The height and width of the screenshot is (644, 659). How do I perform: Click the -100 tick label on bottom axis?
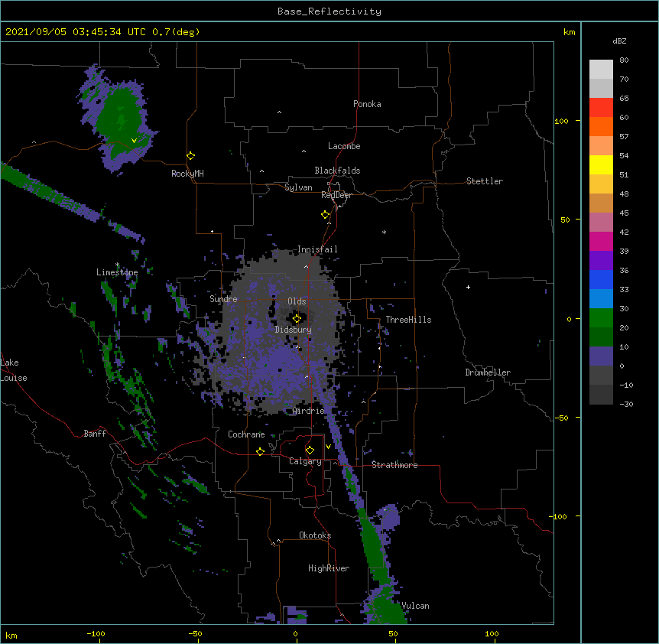(x=96, y=633)
